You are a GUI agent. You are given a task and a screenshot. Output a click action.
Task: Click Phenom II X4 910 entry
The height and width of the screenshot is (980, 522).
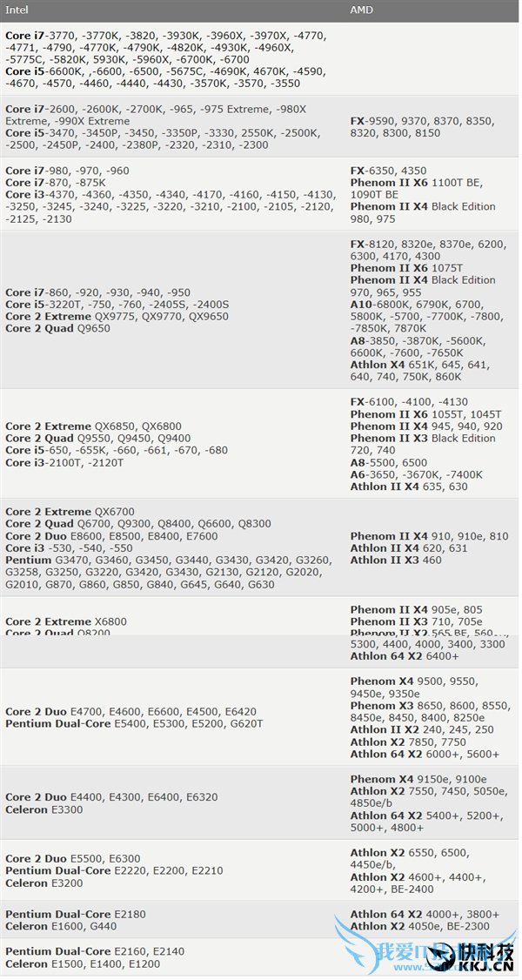pyautogui.click(x=407, y=536)
